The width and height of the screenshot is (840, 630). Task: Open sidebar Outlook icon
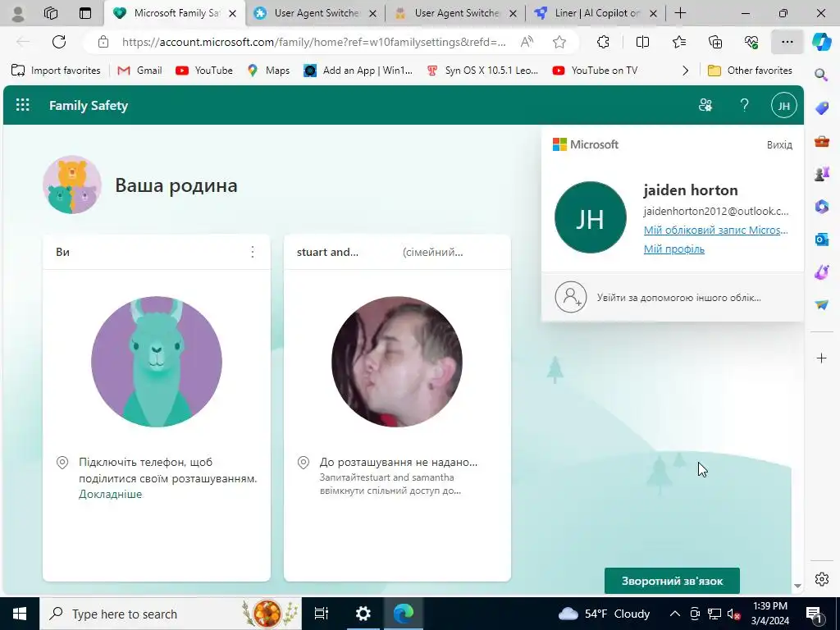(x=821, y=239)
